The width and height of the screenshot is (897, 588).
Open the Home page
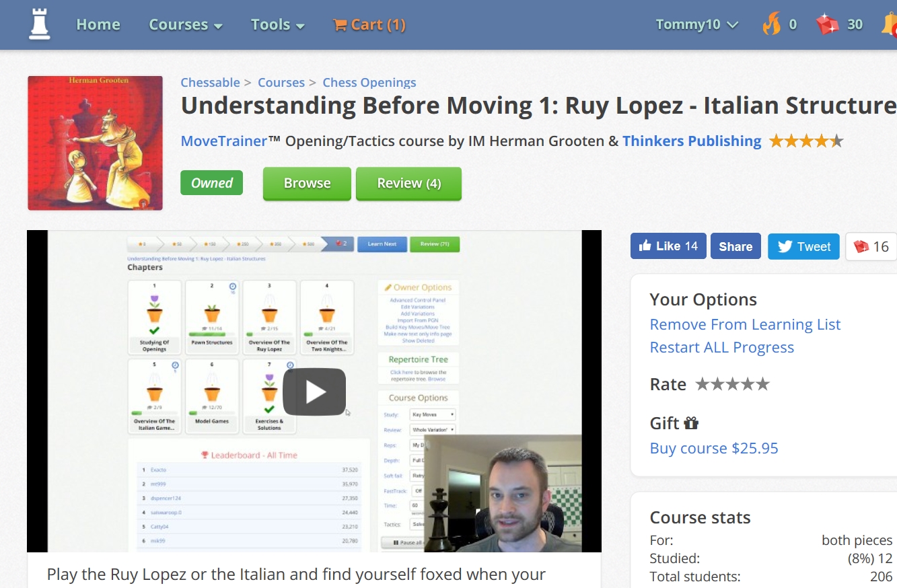pos(98,25)
